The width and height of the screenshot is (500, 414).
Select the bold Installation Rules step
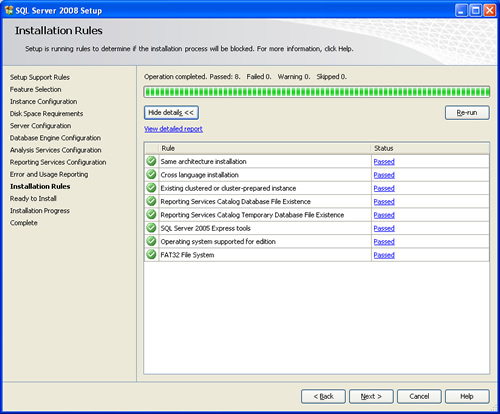point(40,186)
